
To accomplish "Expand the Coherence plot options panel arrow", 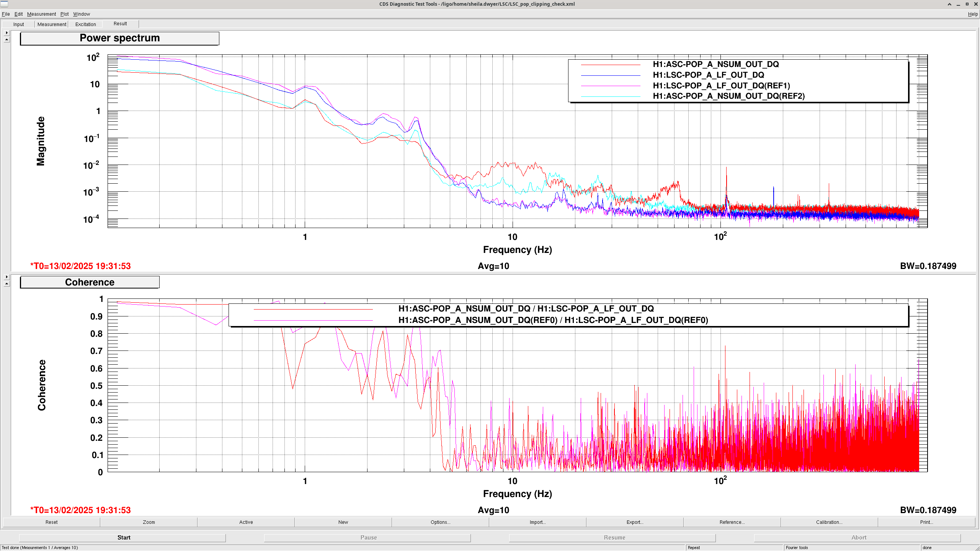I will coord(7,277).
